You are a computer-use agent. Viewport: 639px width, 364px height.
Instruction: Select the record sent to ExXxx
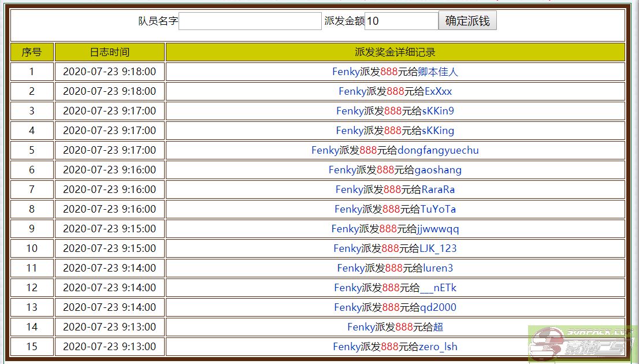coord(395,91)
